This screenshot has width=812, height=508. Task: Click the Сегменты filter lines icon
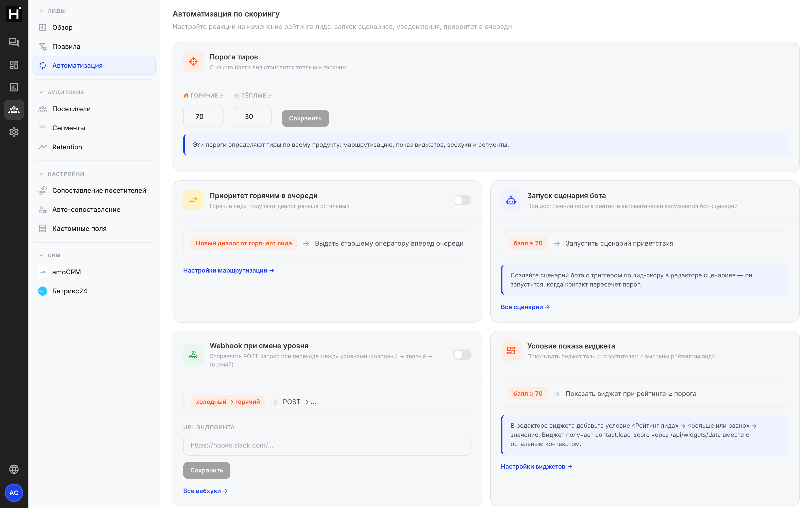(43, 128)
